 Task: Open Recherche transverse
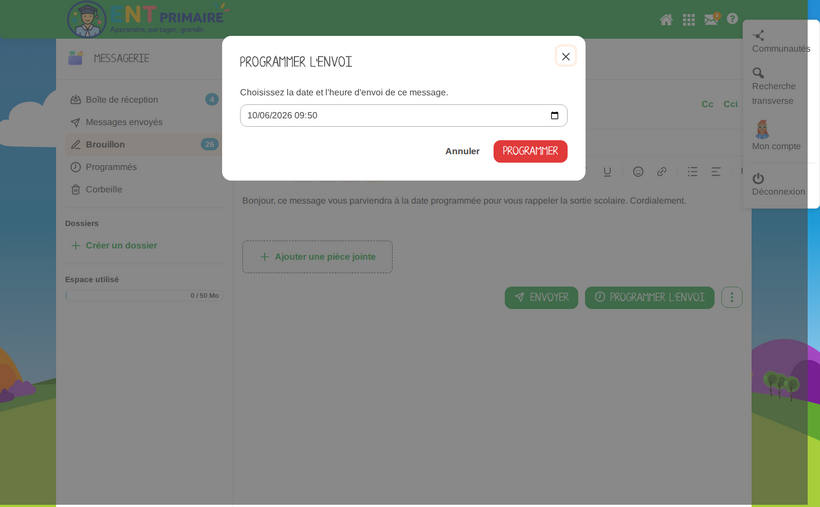coord(773,86)
